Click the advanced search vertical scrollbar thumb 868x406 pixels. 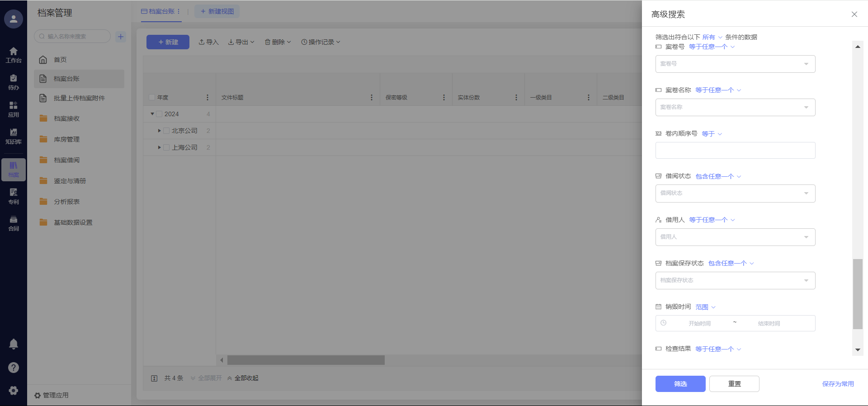[858, 294]
